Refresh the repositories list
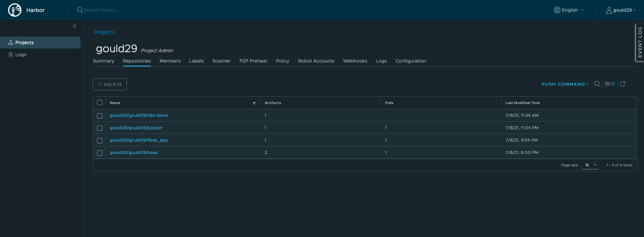Image resolution: width=644 pixels, height=237 pixels. point(623,84)
